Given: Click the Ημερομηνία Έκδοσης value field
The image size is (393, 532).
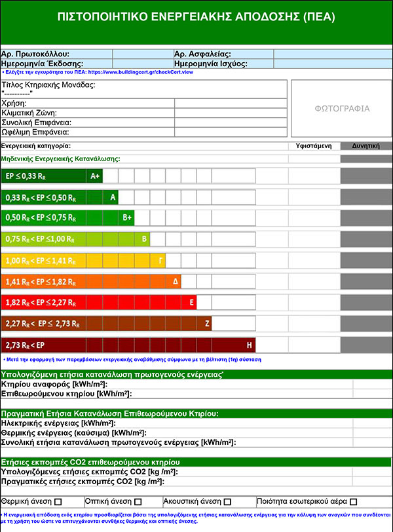Looking at the screenshot, I should click(x=143, y=64).
